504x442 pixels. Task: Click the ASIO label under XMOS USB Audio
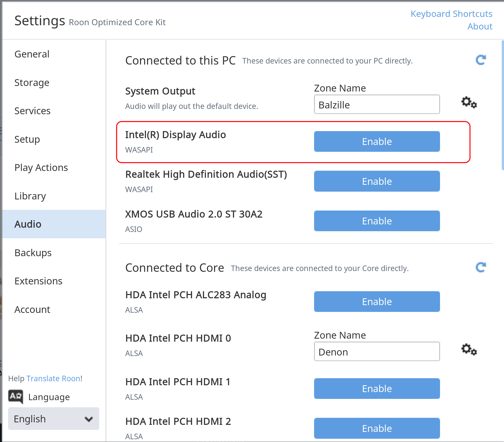(134, 229)
